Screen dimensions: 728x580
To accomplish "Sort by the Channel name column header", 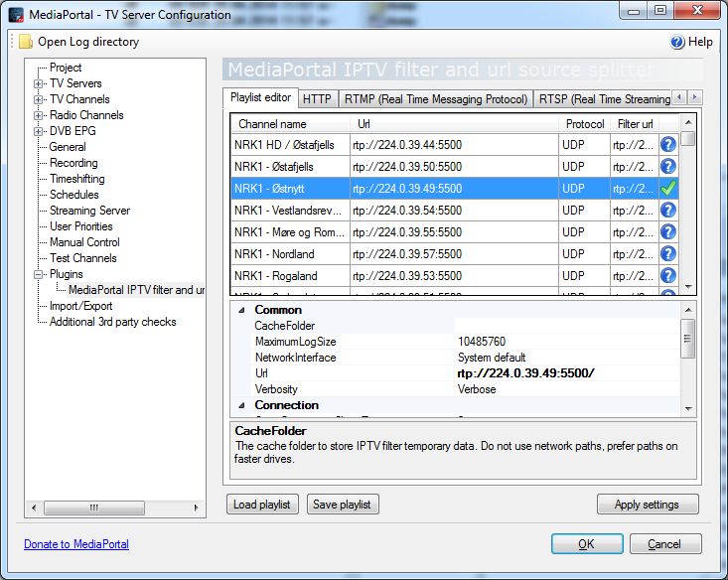I will click(291, 124).
